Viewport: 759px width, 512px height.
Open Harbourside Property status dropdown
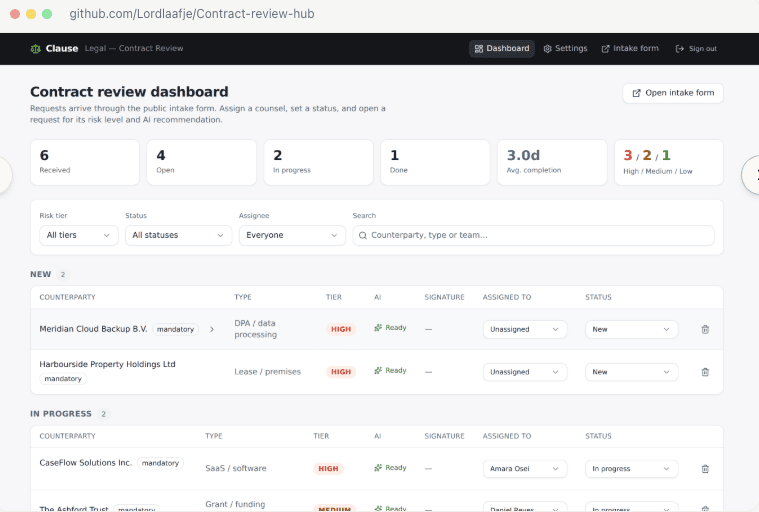coord(632,372)
